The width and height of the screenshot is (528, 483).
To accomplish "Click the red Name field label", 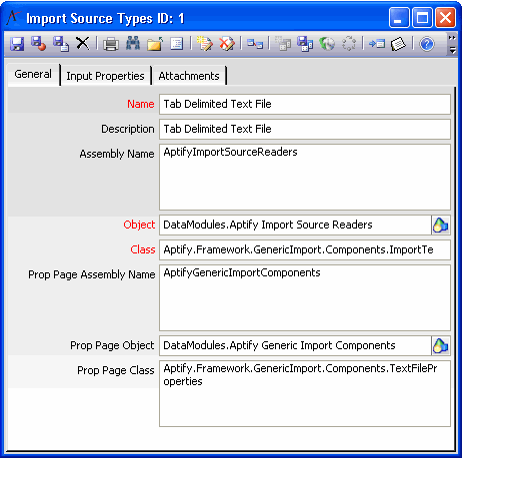I will (141, 104).
